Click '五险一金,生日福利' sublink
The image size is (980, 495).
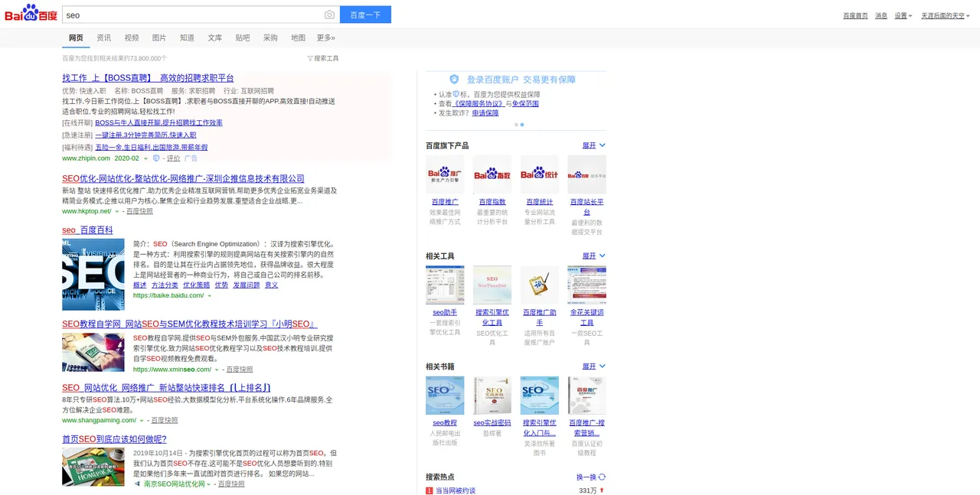(x=151, y=147)
